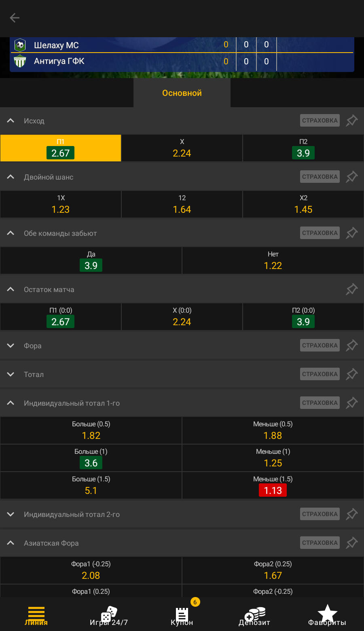Pin the Тотал market

(x=352, y=374)
